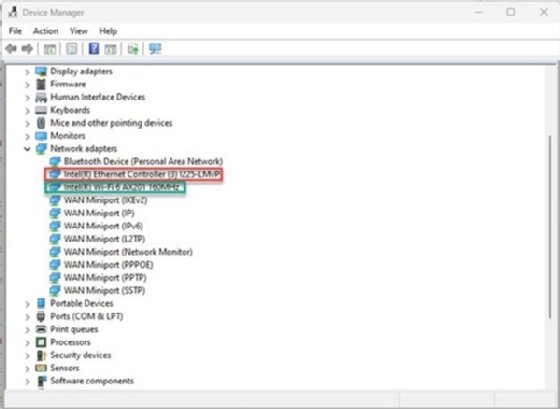The height and width of the screenshot is (409, 560).
Task: Open the blue Help question-mark icon
Action: 94,49
